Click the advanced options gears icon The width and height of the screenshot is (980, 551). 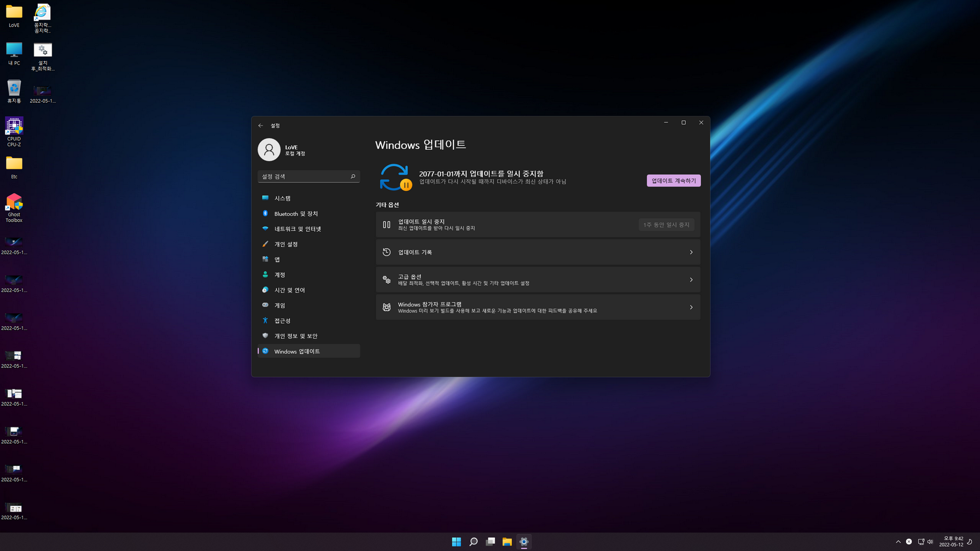click(x=387, y=280)
